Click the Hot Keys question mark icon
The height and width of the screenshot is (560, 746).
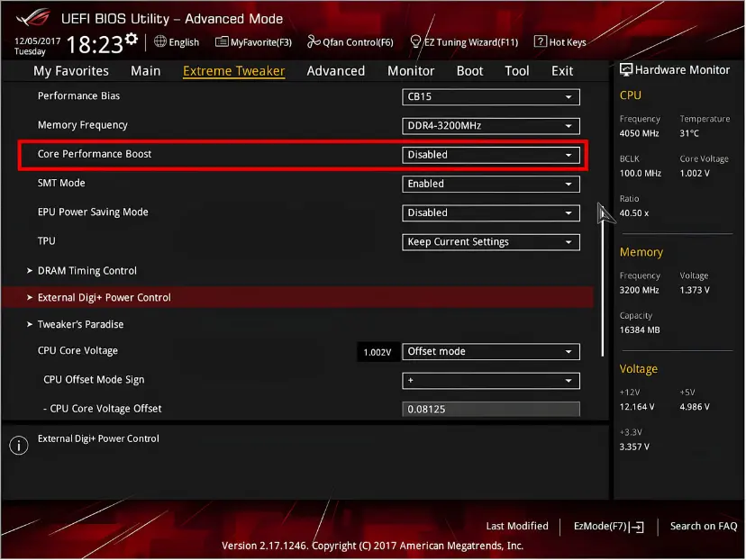point(540,41)
